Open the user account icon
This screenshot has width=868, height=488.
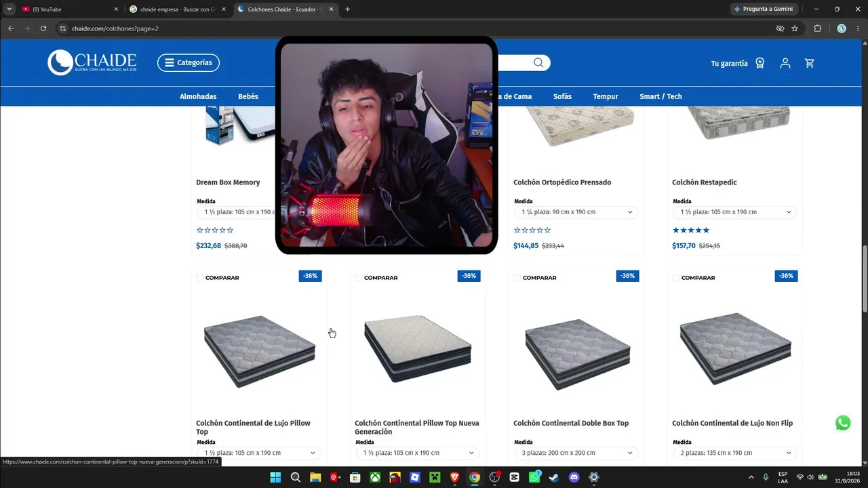coord(785,63)
